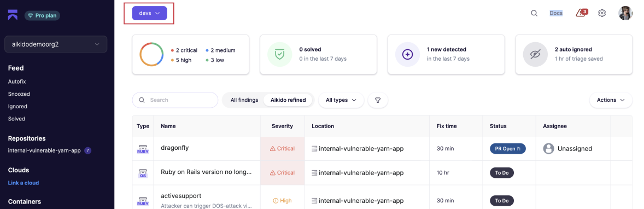Click the auto ignored crossed-eye icon
644x209 pixels.
(x=536, y=54)
